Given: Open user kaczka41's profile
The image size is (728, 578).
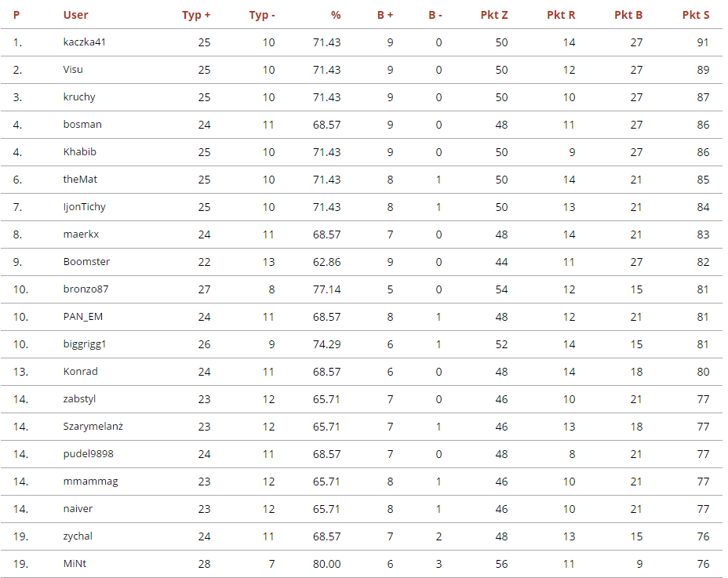Looking at the screenshot, I should pyautogui.click(x=84, y=42).
